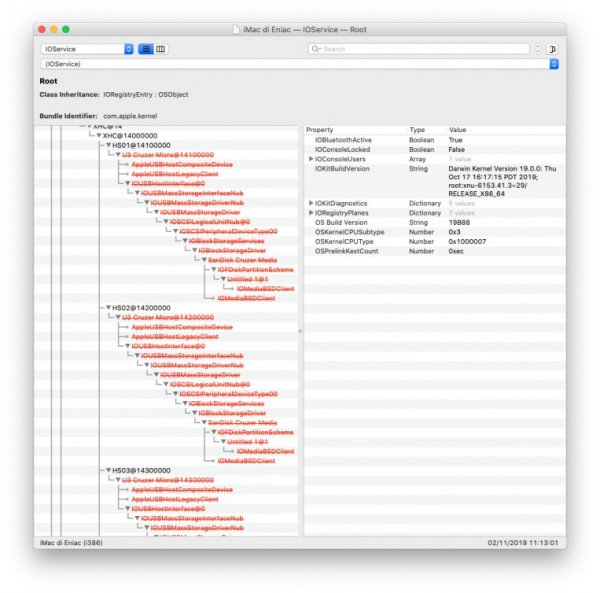
Task: Toggle the side panel button beside search
Action: click(552, 49)
